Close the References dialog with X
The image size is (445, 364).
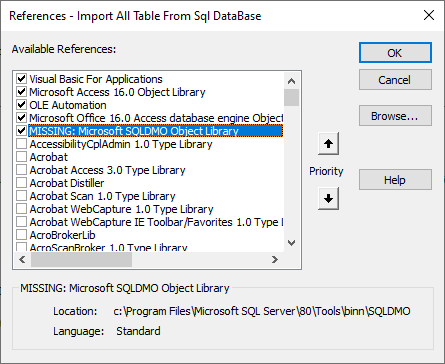pyautogui.click(x=429, y=15)
